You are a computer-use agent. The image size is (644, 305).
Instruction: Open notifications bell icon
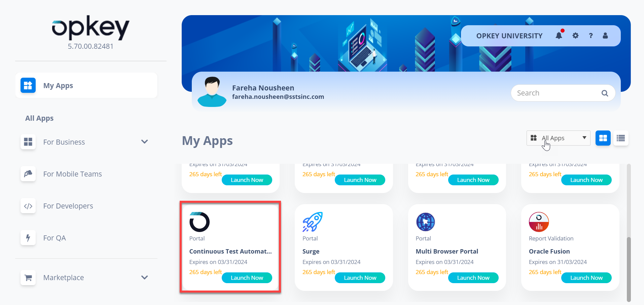coord(559,35)
